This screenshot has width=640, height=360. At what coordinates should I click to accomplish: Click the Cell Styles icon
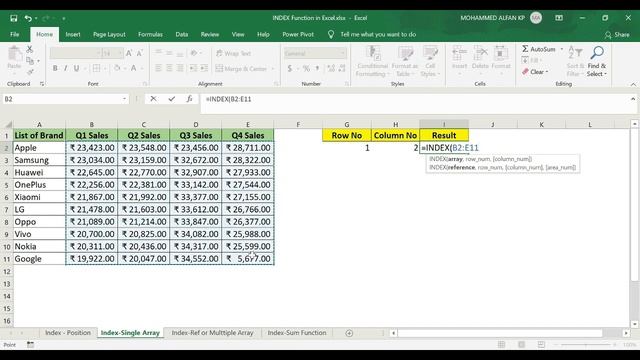(430, 53)
